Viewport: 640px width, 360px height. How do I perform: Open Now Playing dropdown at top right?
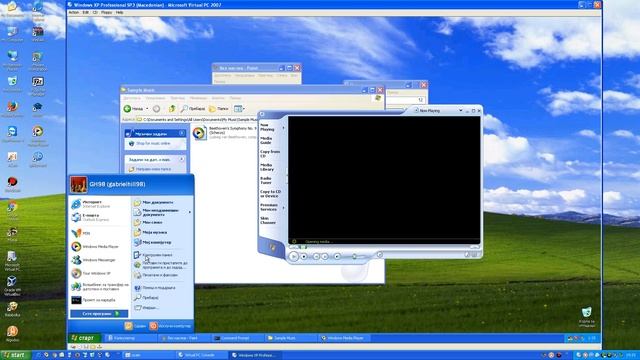click(460, 111)
